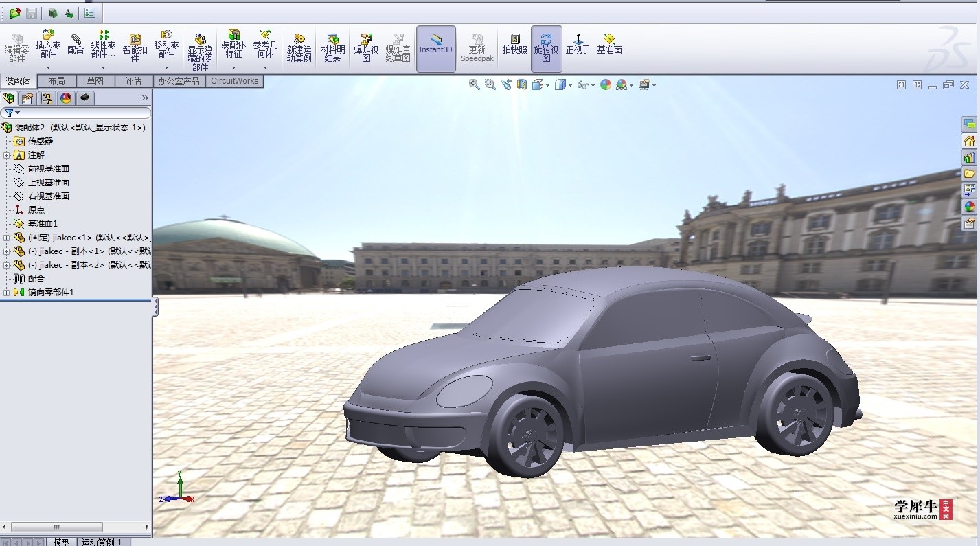The width and height of the screenshot is (980, 546).
Task: Click 正视于 (Normal To) tool
Action: (x=578, y=45)
